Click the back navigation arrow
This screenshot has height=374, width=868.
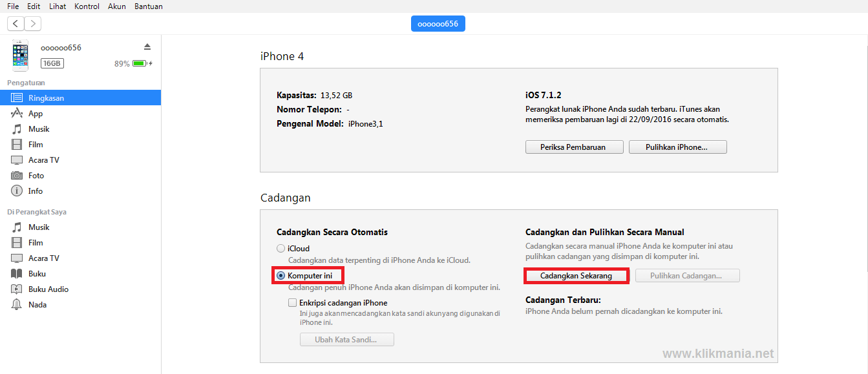16,24
